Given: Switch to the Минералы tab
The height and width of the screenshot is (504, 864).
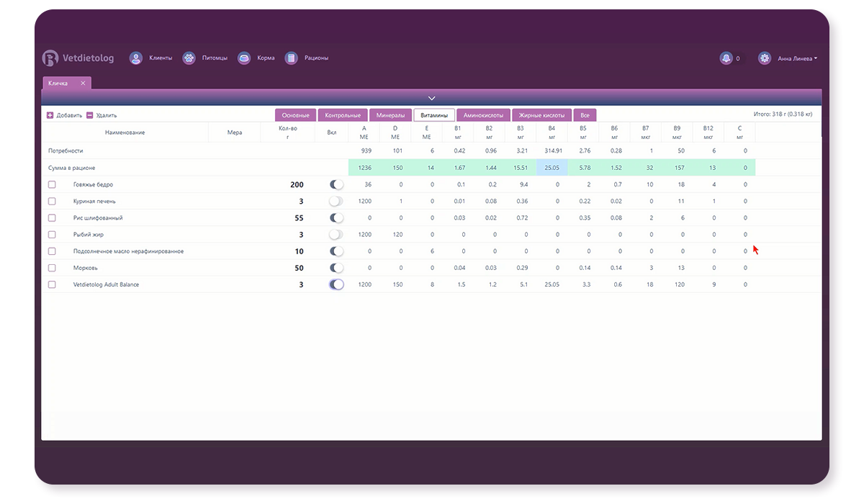Looking at the screenshot, I should (390, 115).
